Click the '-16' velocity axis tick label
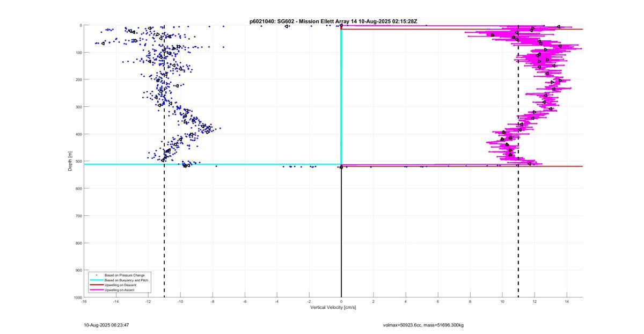 click(84, 301)
